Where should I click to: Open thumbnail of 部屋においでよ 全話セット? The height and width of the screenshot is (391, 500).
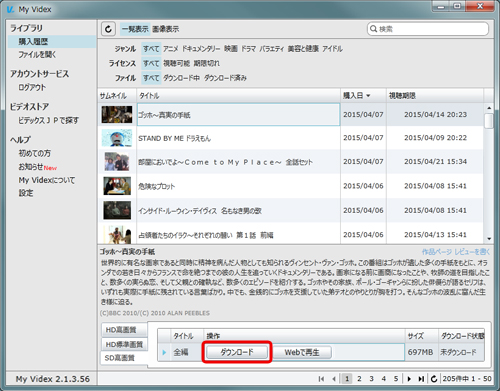coord(117,162)
